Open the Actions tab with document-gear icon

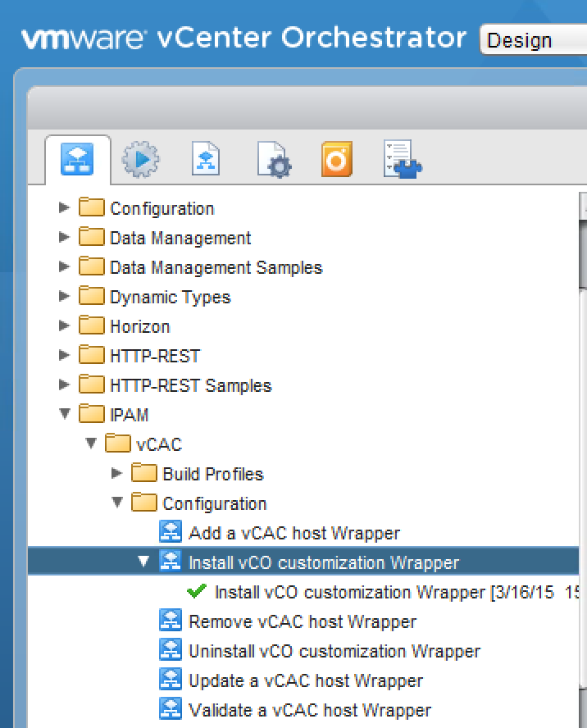pos(275,160)
